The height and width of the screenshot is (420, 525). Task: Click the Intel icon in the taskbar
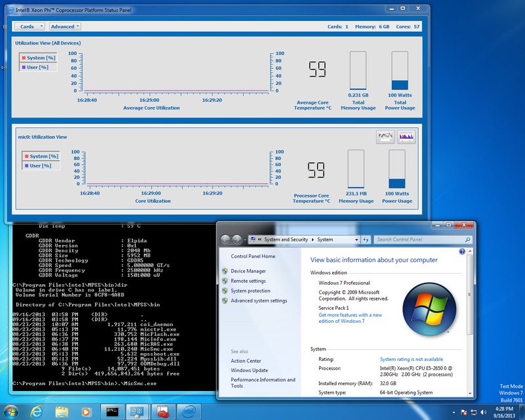click(188, 411)
